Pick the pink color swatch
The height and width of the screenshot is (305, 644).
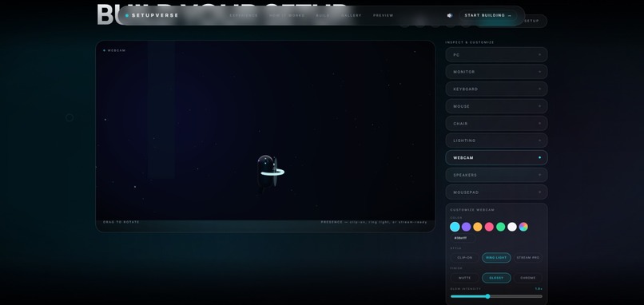coord(489,227)
